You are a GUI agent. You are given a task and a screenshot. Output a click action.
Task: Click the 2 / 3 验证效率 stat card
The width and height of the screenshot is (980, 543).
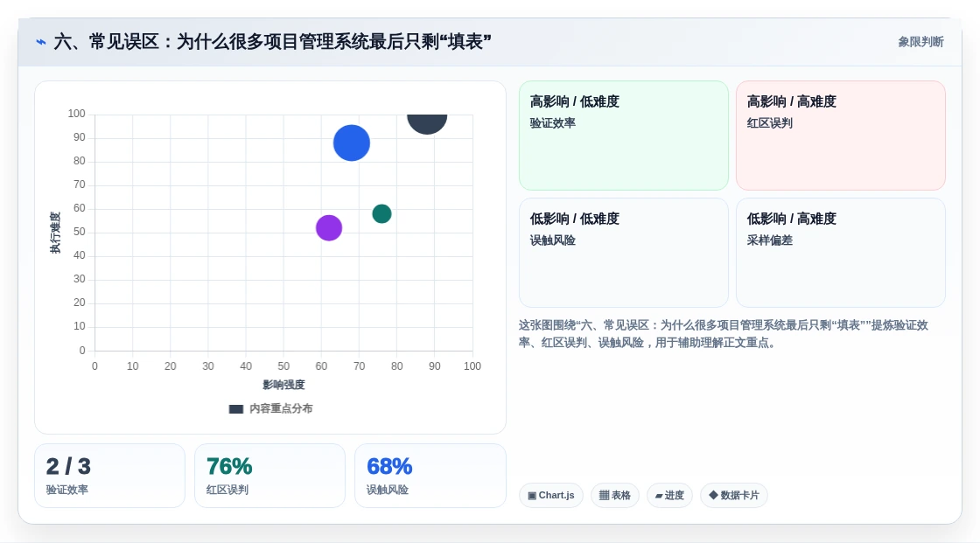point(110,476)
